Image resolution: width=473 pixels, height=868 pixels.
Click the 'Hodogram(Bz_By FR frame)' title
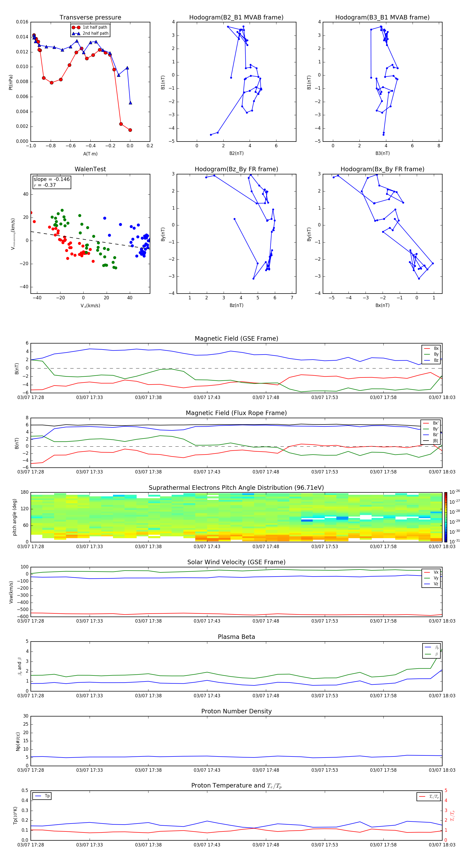point(236,169)
